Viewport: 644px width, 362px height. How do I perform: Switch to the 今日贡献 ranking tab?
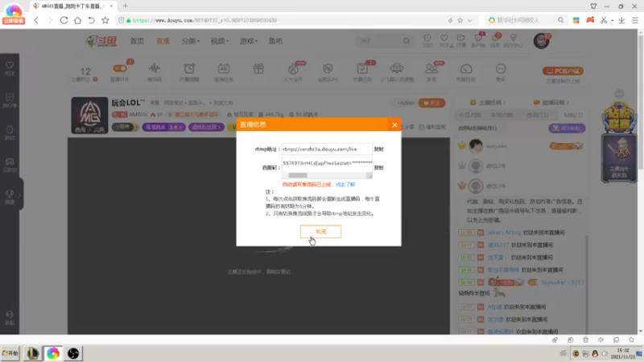click(470, 115)
